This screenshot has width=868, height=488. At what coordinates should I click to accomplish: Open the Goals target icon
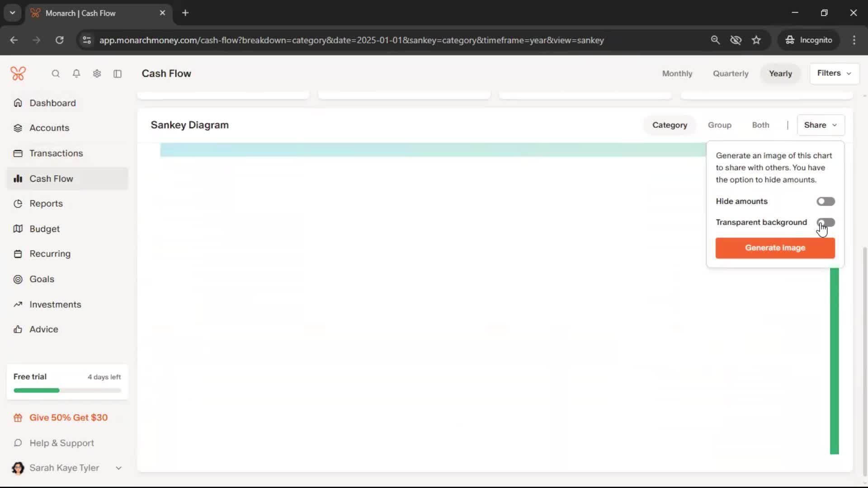(18, 279)
